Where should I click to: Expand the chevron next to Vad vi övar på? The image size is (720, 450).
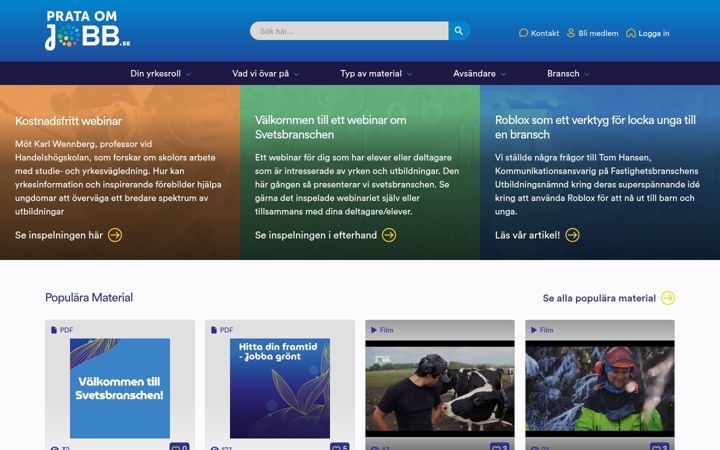tap(297, 74)
